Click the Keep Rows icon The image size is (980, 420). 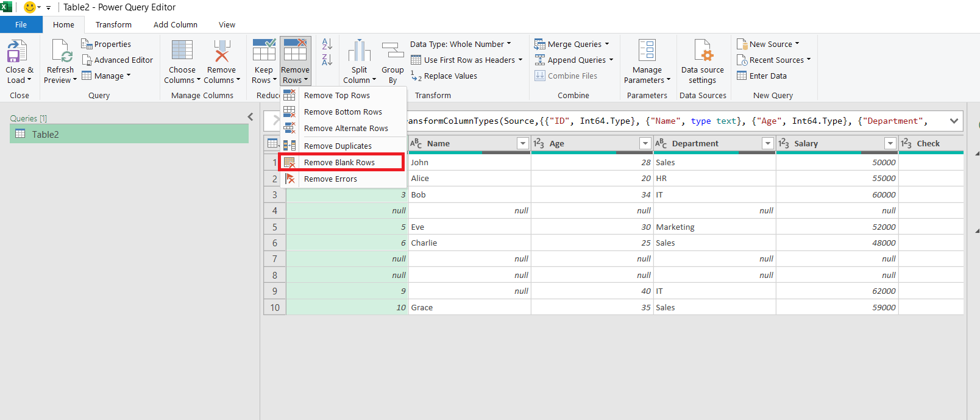(264, 50)
